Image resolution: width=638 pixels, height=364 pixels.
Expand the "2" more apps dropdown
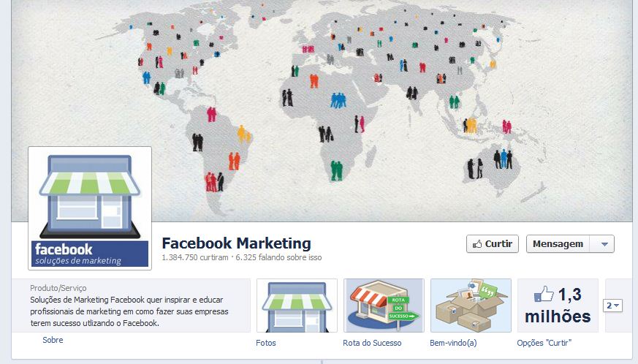612,306
